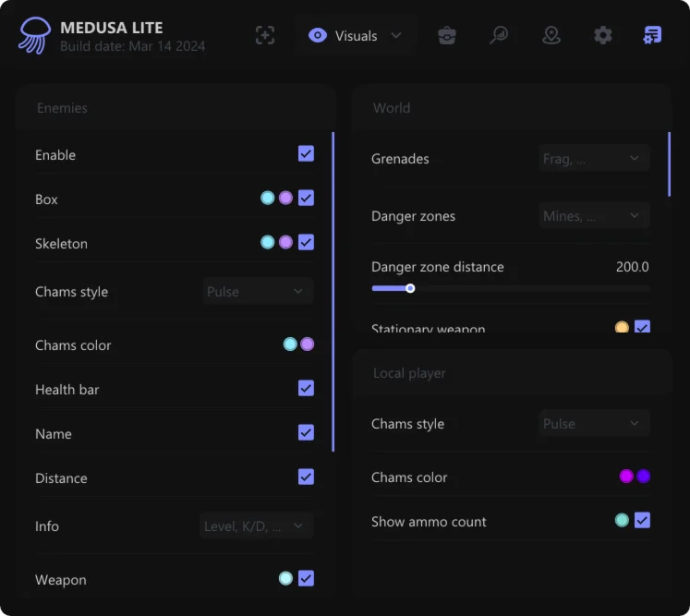Click the Health bar label
The height and width of the screenshot is (616, 690).
(x=67, y=390)
